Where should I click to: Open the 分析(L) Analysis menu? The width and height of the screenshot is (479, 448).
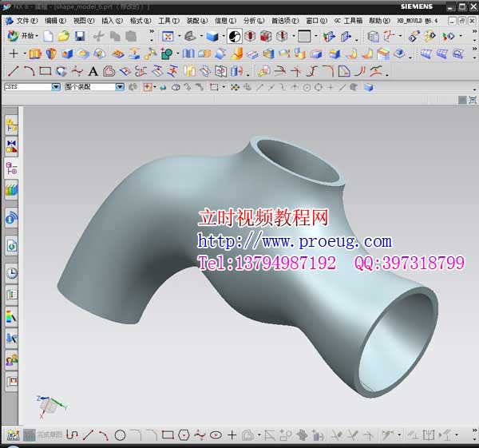coord(254,21)
